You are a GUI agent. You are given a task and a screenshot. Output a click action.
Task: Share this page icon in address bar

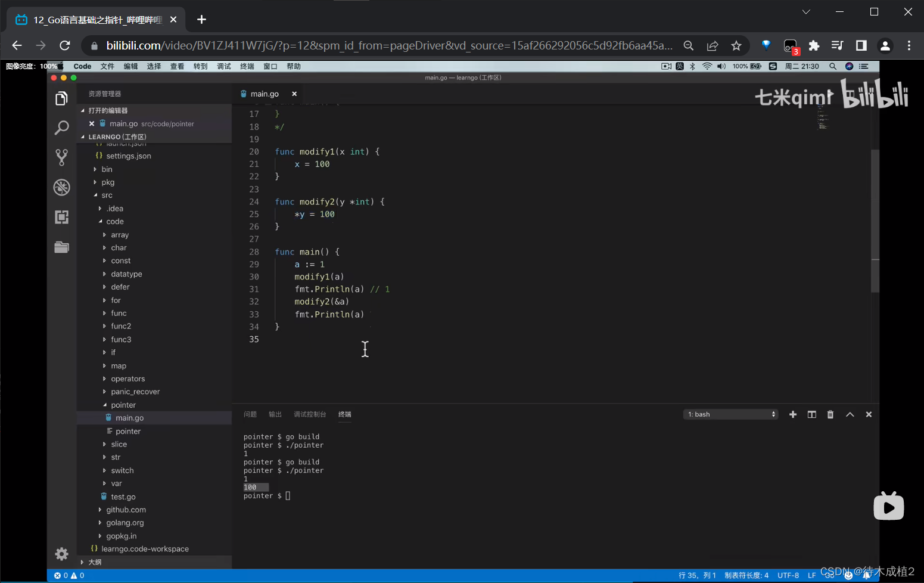pos(713,45)
